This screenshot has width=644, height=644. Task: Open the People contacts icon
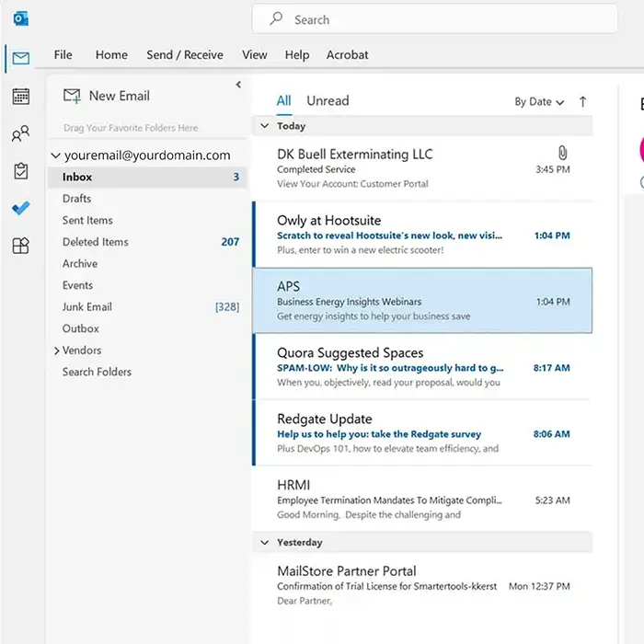[20, 133]
